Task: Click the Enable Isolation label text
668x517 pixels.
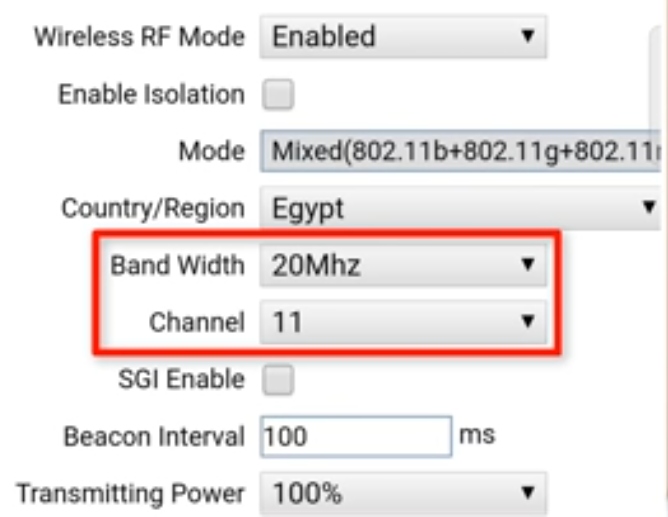Action: (x=152, y=94)
